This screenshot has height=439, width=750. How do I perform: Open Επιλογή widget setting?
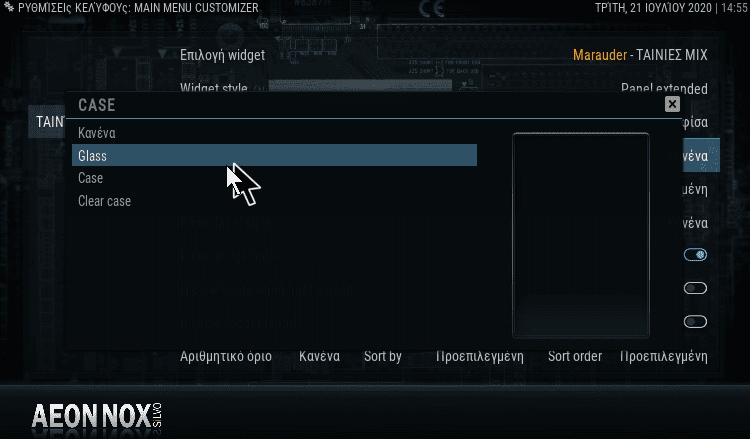[x=222, y=55]
